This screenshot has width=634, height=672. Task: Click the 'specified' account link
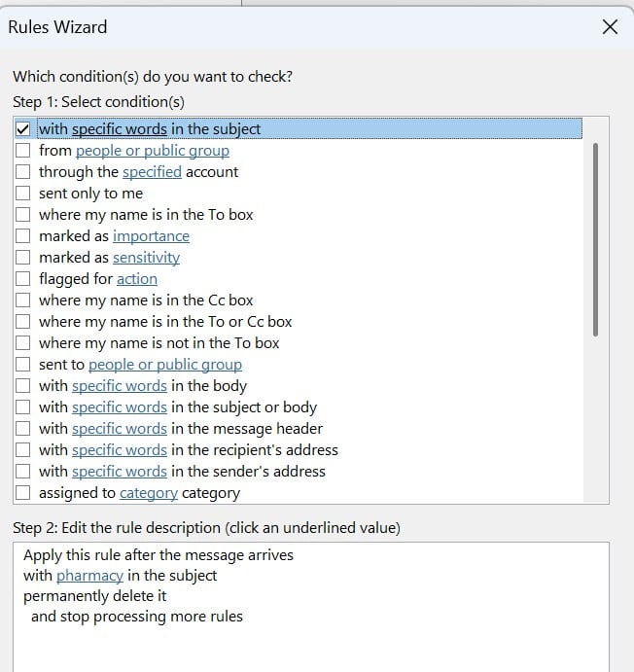[152, 172]
